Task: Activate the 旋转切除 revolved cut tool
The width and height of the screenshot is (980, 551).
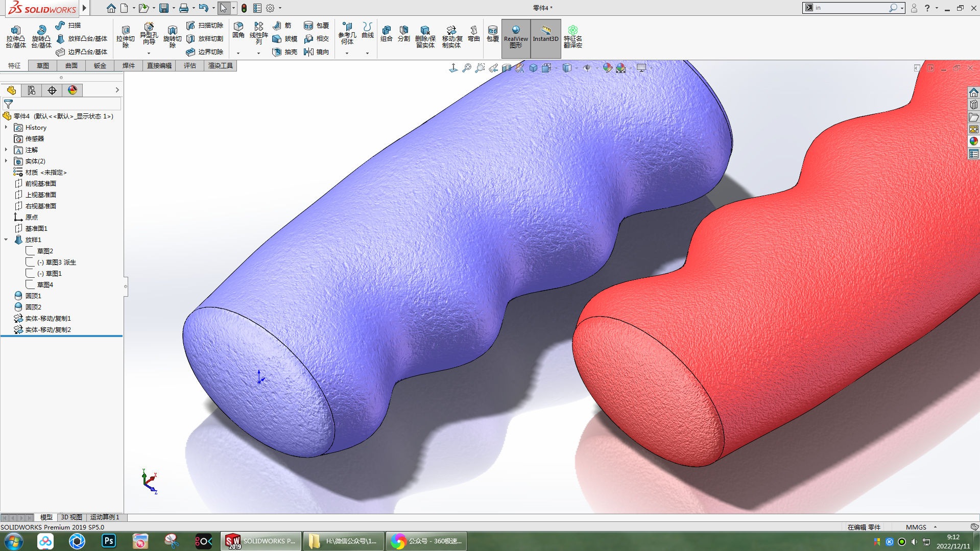Action: 172,37
